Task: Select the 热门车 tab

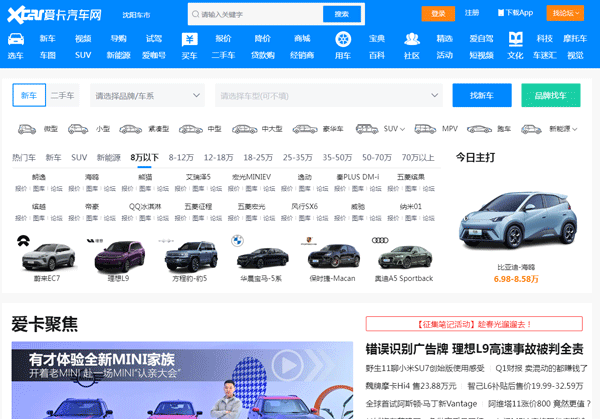Action: point(24,158)
